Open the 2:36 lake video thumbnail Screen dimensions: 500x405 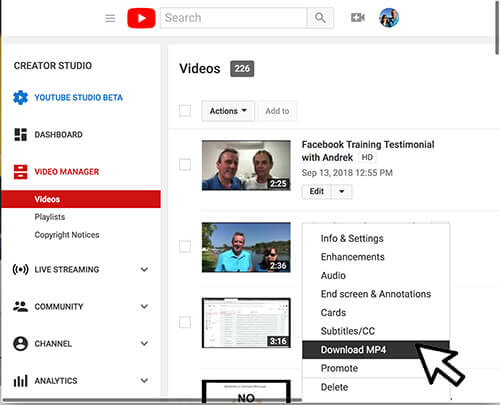coord(246,247)
